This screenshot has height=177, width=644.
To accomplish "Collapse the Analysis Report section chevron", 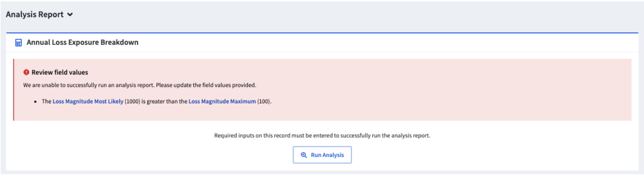I will (x=70, y=14).
